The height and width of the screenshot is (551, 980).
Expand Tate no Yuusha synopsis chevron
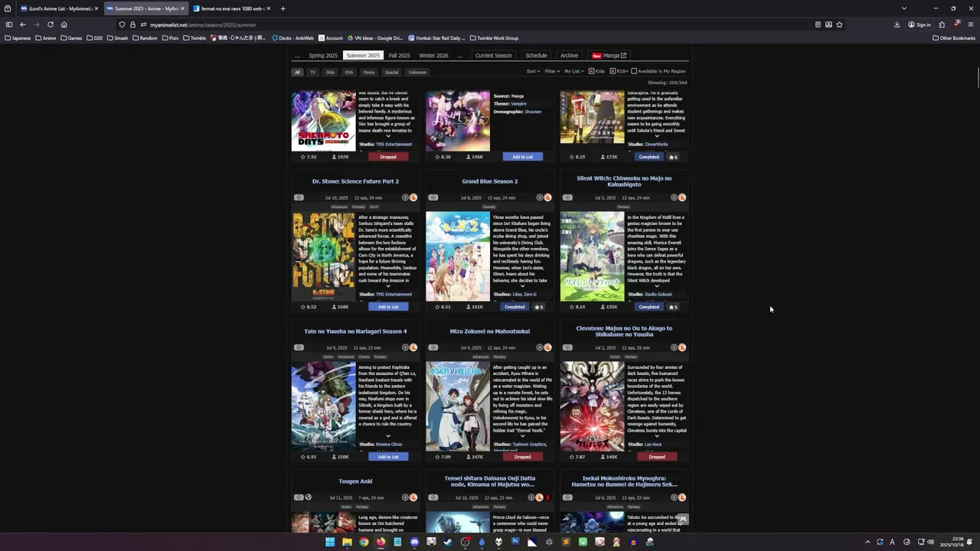(388, 436)
